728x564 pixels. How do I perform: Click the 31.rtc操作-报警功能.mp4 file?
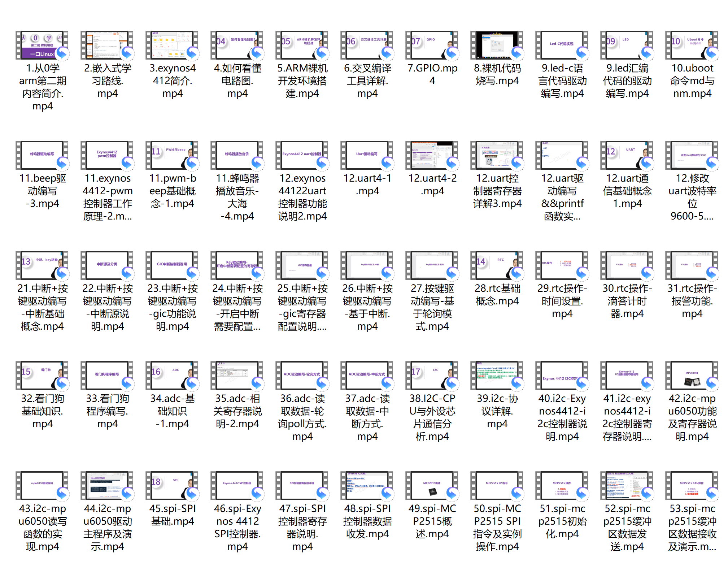click(692, 265)
